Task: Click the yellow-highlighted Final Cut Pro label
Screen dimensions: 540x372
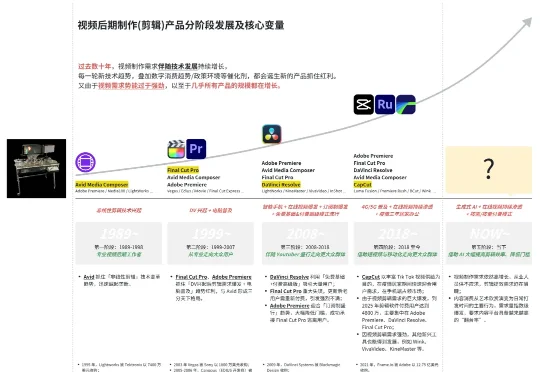Action: 183,170
